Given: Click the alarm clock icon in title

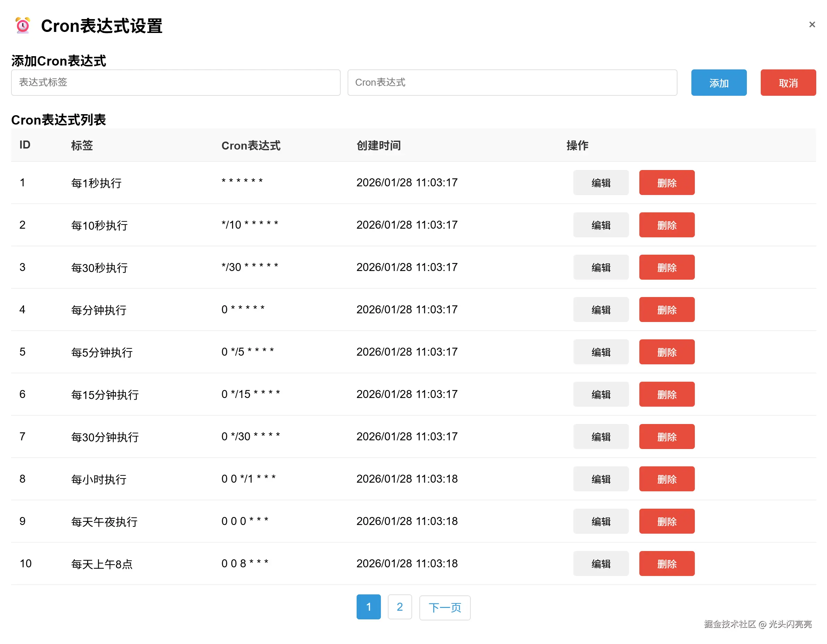Looking at the screenshot, I should click(23, 26).
